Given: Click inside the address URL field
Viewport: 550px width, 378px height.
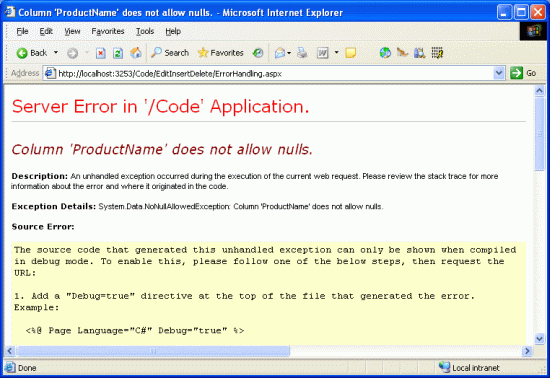Looking at the screenshot, I should [x=275, y=73].
